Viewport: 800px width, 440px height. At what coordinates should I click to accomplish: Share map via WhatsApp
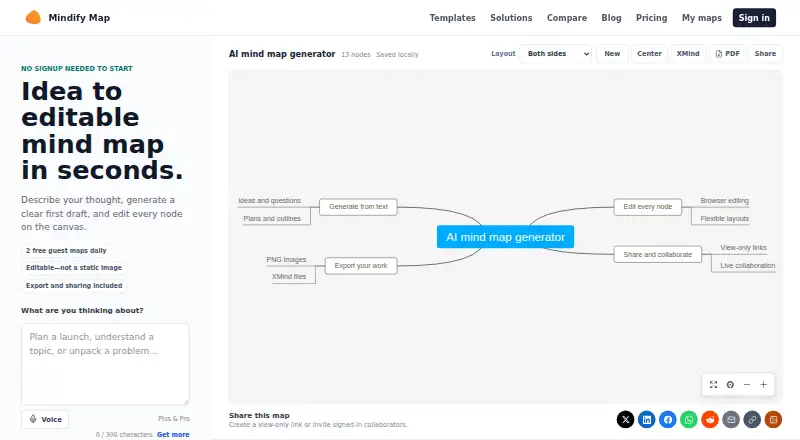[689, 420]
